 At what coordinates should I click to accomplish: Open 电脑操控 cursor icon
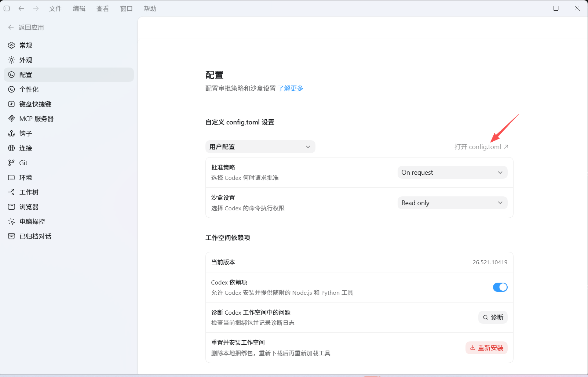click(x=11, y=221)
